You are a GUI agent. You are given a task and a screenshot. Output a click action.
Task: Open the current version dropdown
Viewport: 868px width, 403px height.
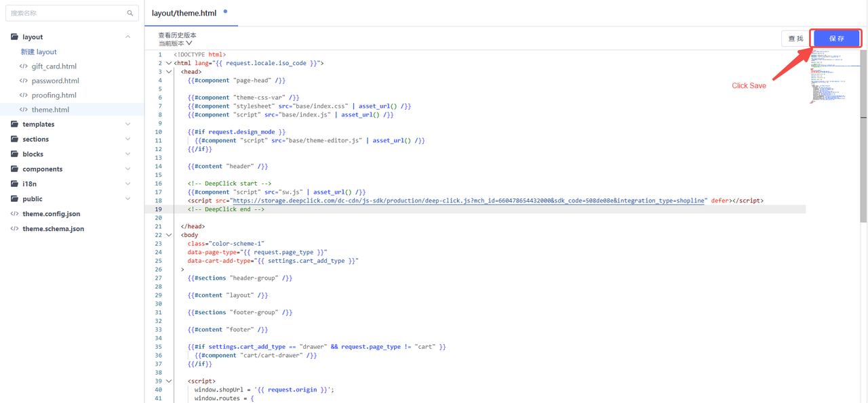click(175, 43)
